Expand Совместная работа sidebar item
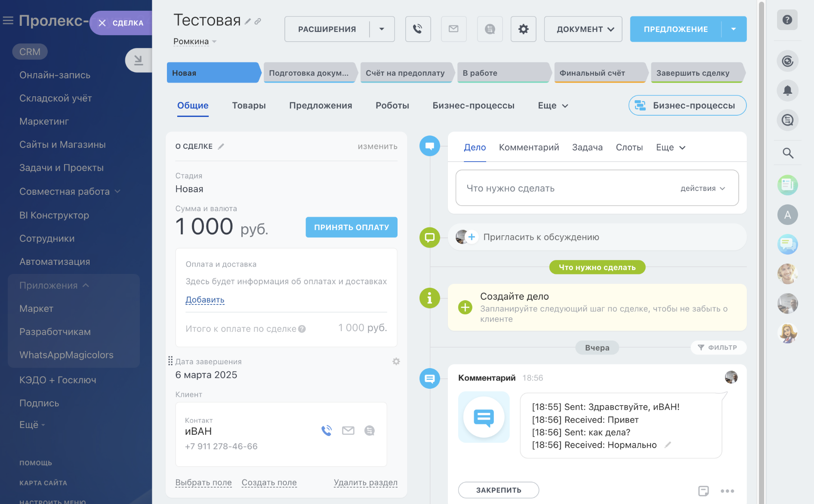 click(70, 191)
